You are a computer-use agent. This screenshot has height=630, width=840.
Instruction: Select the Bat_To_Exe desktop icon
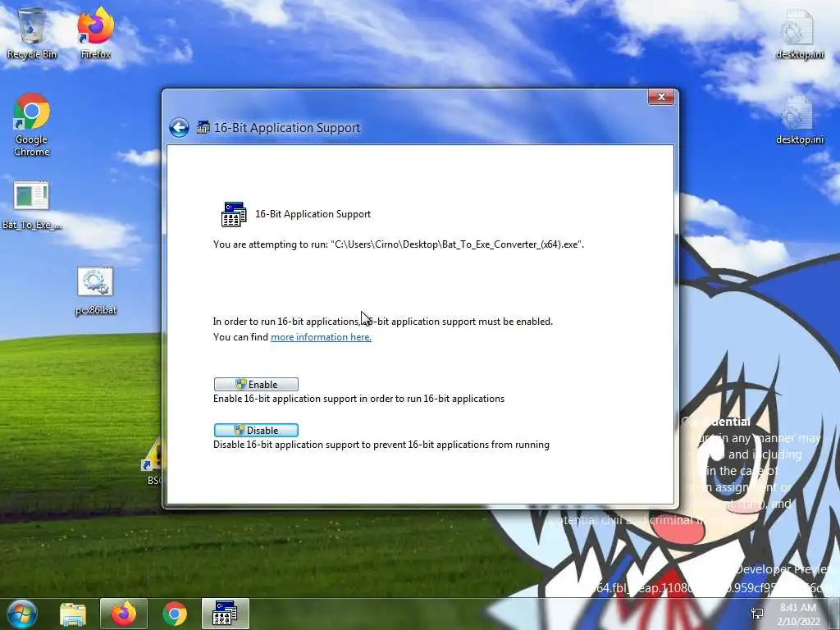coord(32,206)
